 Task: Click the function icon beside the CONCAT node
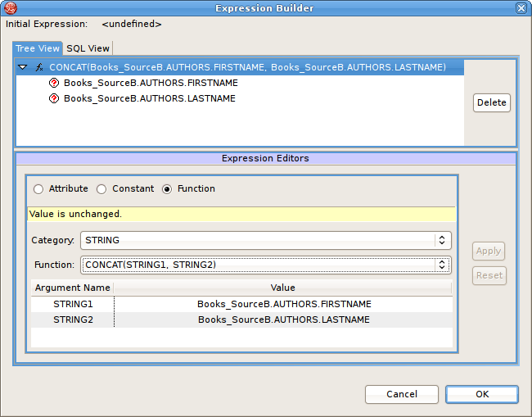(38, 67)
